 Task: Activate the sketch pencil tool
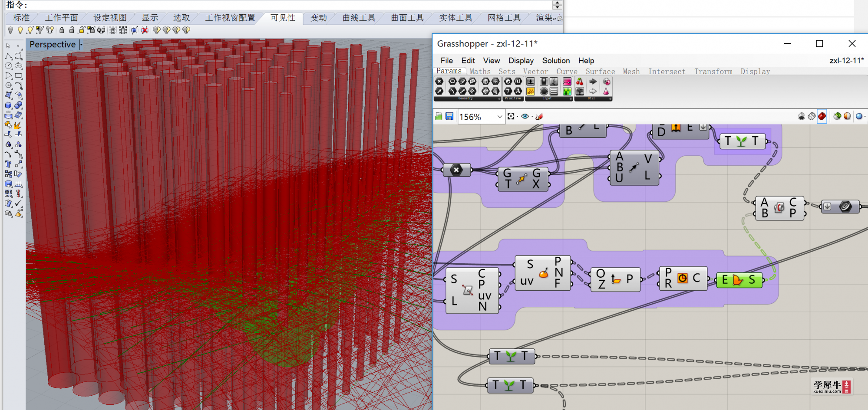coord(539,116)
